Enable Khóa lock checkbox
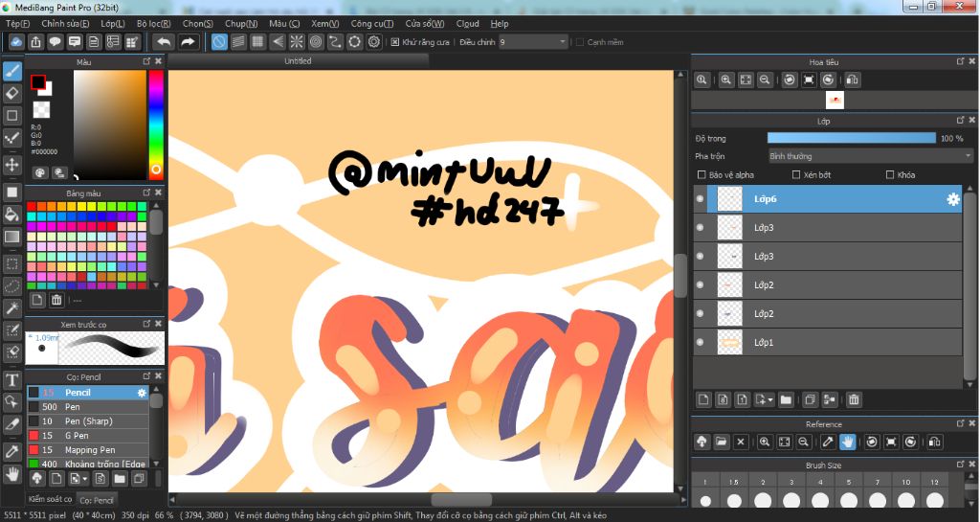This screenshot has height=522, width=980. pyautogui.click(x=890, y=174)
